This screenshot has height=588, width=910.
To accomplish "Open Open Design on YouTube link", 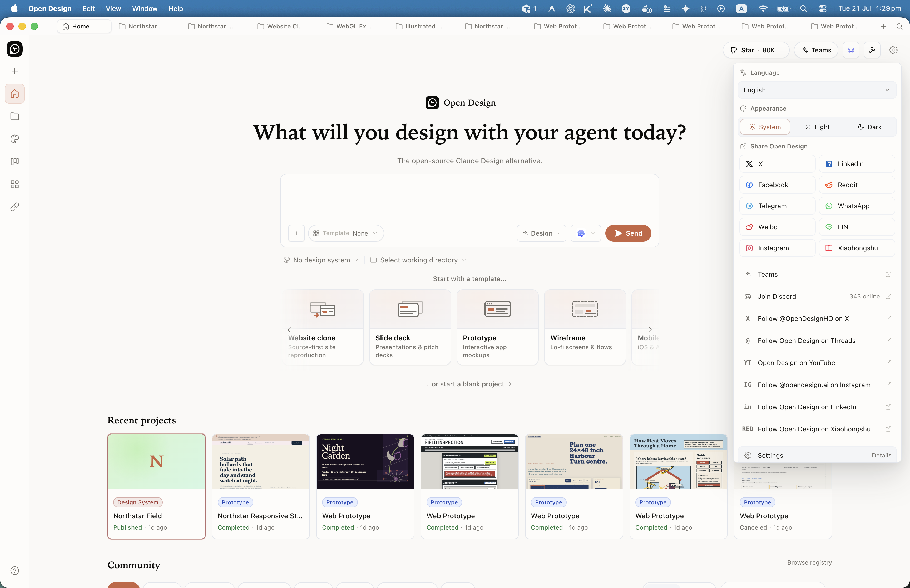I will 817,363.
